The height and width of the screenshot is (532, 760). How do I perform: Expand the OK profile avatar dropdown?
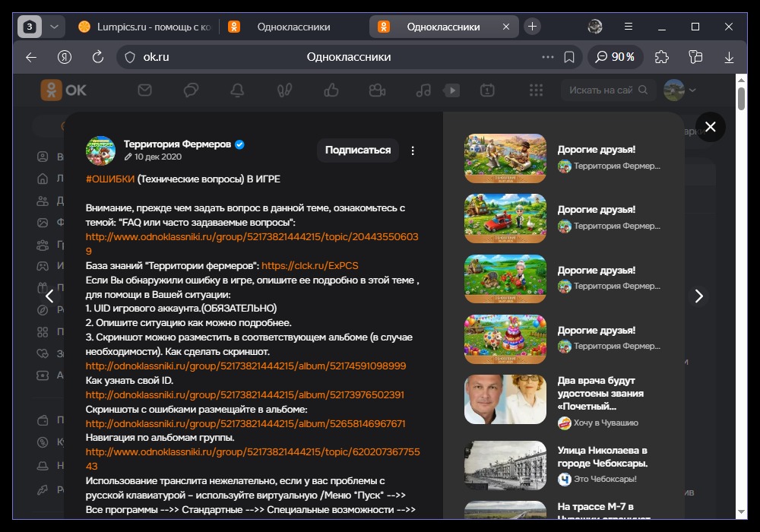(x=680, y=90)
